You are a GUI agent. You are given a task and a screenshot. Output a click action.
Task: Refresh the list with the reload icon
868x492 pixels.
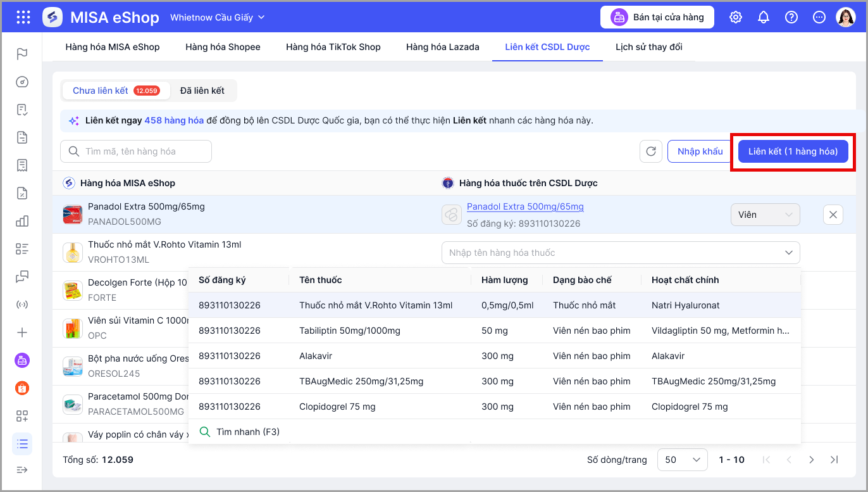[x=651, y=151]
